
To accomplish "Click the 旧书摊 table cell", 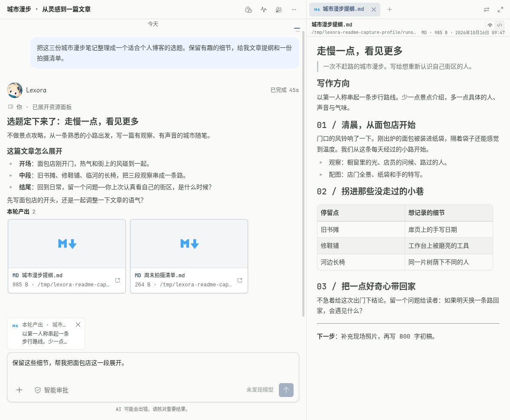I will (361, 230).
